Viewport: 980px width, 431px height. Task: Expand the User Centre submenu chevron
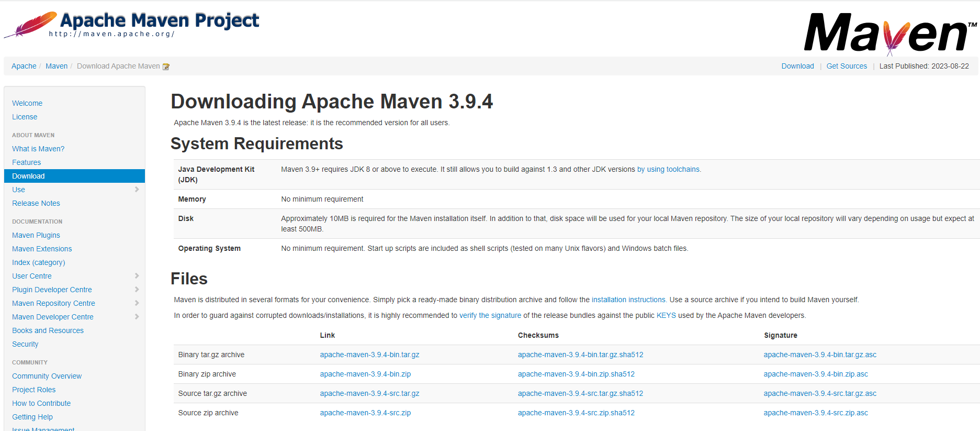coord(137,276)
